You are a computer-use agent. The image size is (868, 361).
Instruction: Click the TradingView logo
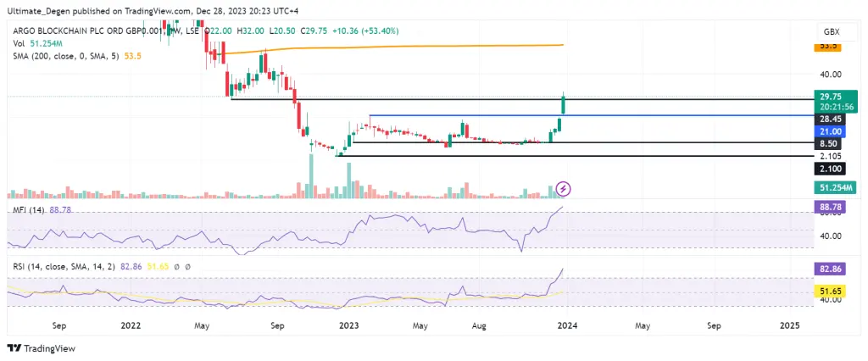click(41, 348)
